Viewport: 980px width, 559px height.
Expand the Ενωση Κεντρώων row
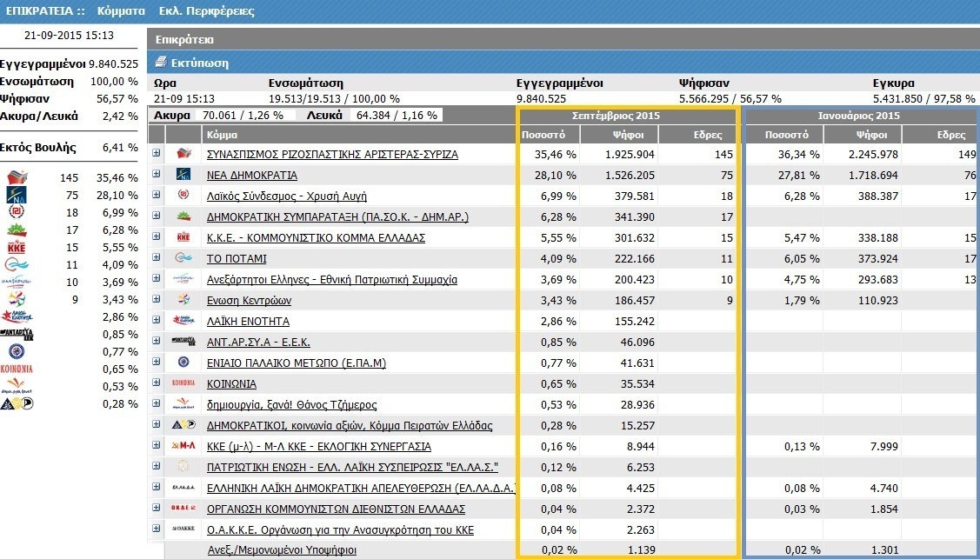click(157, 299)
